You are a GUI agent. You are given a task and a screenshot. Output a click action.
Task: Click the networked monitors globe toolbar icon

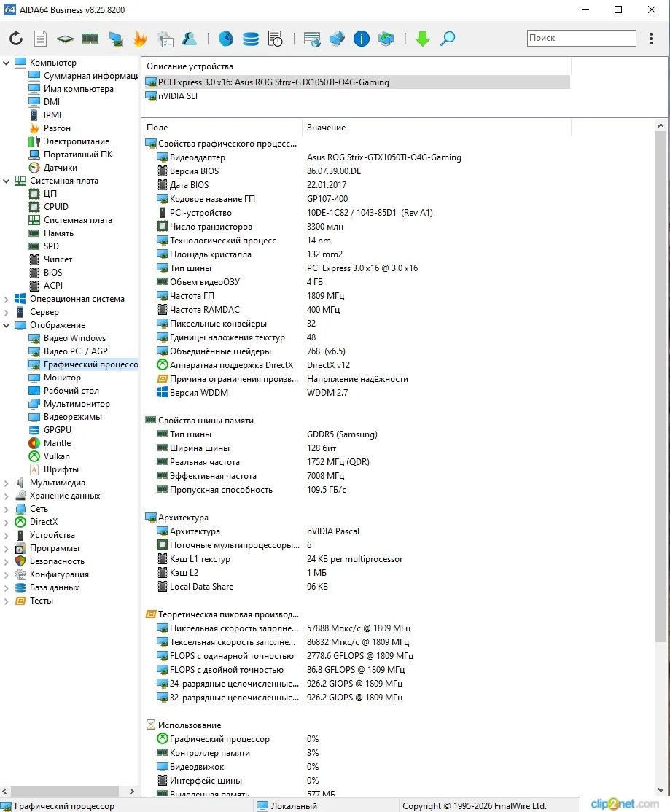click(337, 39)
